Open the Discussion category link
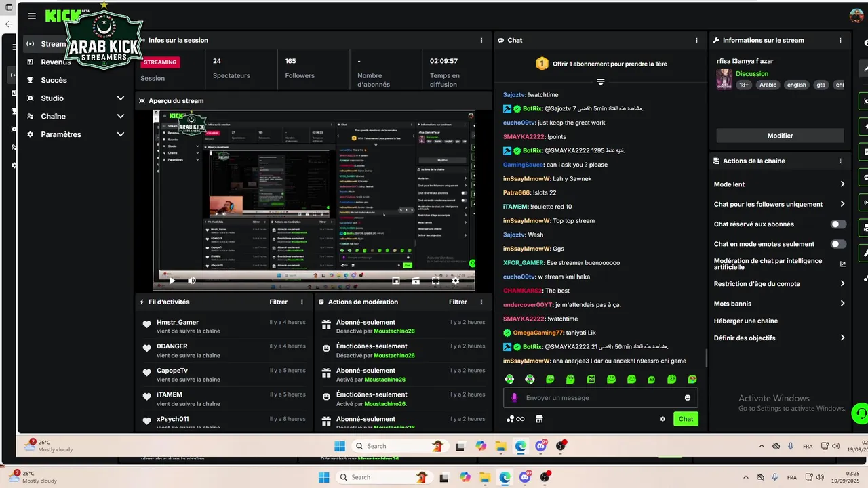This screenshot has height=488, width=868. pos(752,74)
